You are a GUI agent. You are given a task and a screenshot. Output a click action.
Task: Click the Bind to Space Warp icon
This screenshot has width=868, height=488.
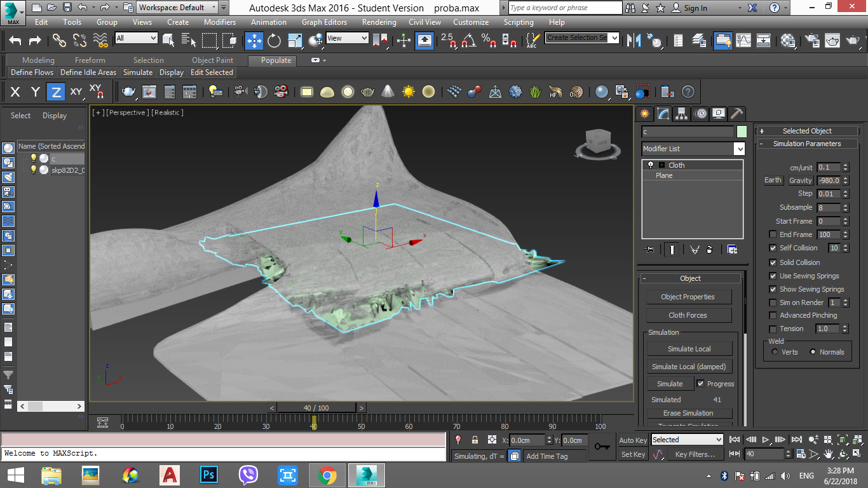100,41
